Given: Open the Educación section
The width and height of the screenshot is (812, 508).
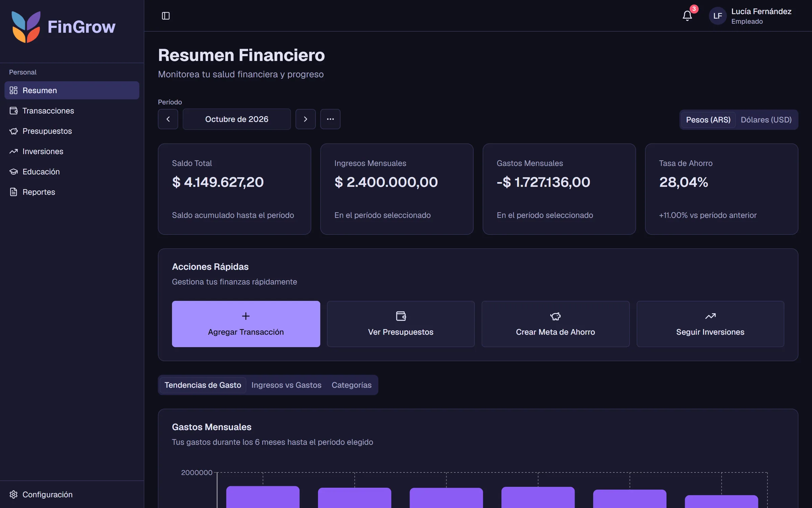Looking at the screenshot, I should pyautogui.click(x=72, y=172).
